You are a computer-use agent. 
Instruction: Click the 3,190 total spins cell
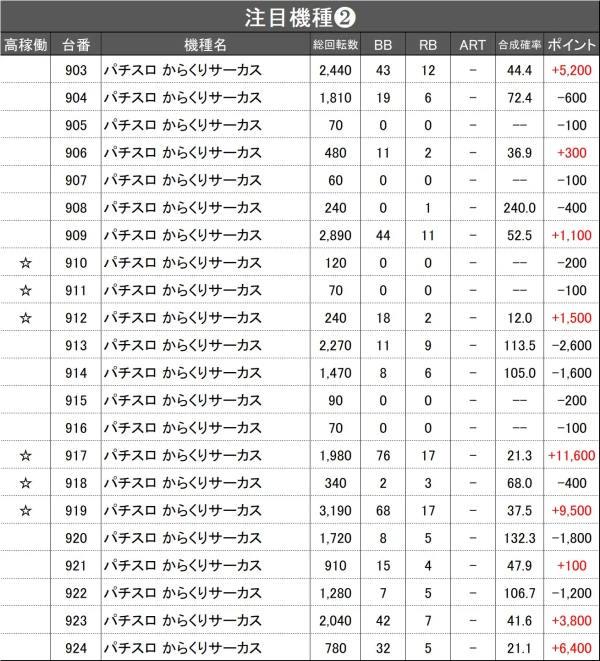point(336,511)
